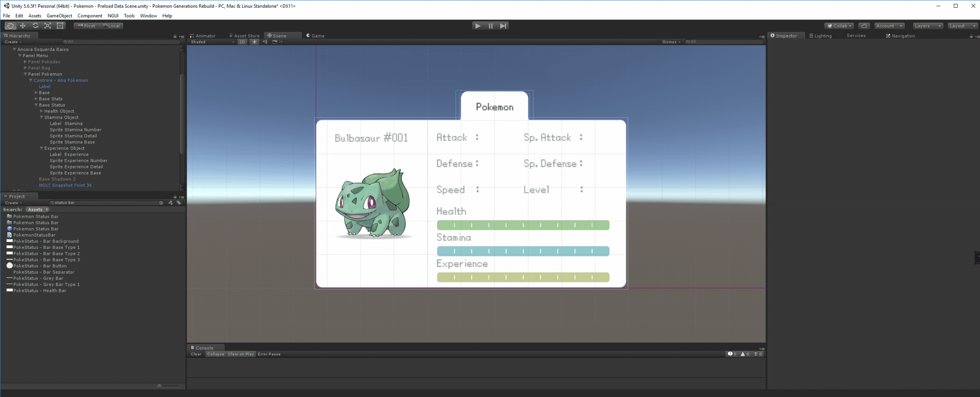Select the Rect transform tool
This screenshot has width=980, height=397.
point(60,26)
